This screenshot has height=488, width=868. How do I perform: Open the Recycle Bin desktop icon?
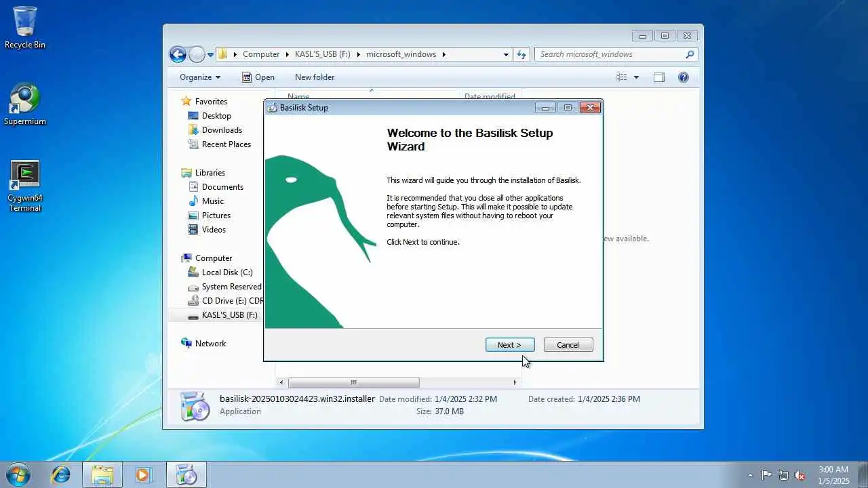coord(25,28)
